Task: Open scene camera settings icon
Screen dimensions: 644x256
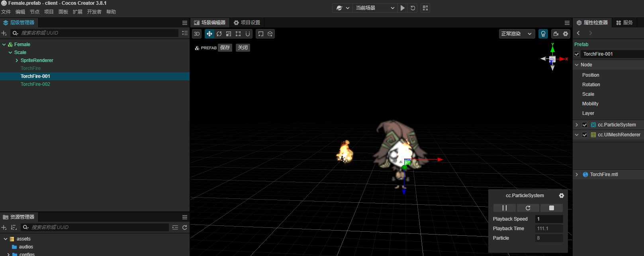Action: tap(556, 34)
